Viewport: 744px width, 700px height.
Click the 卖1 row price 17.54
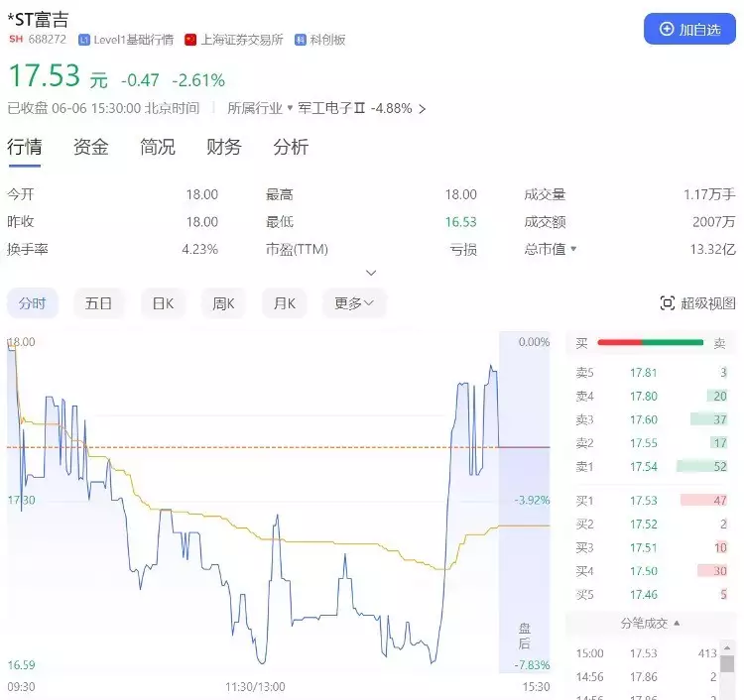pyautogui.click(x=644, y=467)
